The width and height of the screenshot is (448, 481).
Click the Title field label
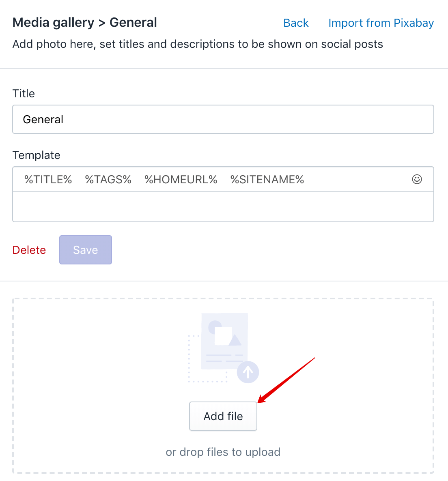24,94
